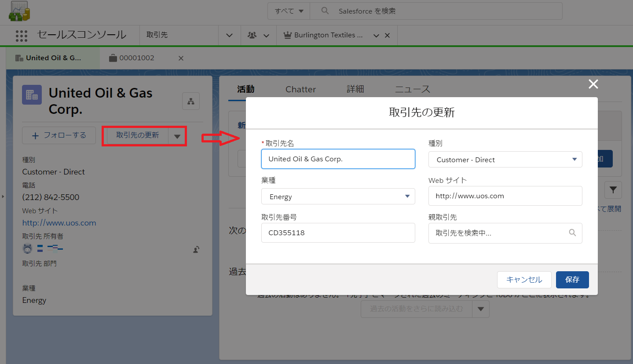This screenshot has width=633, height=364.
Task: Close the modal with the X icon
Action: (593, 84)
